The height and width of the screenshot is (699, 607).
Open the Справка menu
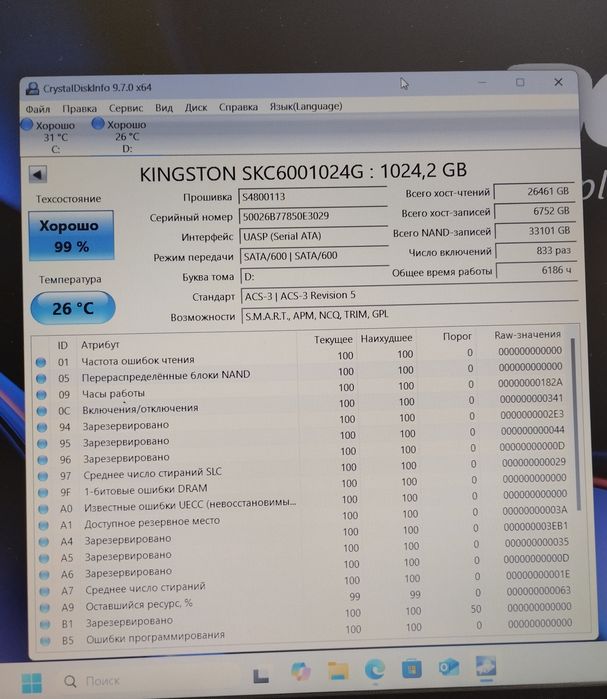pyautogui.click(x=238, y=107)
